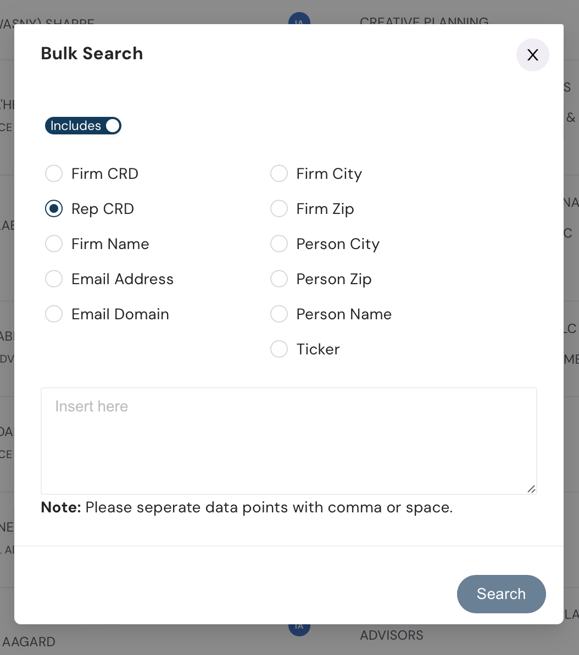Viewport: 579px width, 655px height.
Task: Click the textarea resize handle
Action: click(x=531, y=489)
